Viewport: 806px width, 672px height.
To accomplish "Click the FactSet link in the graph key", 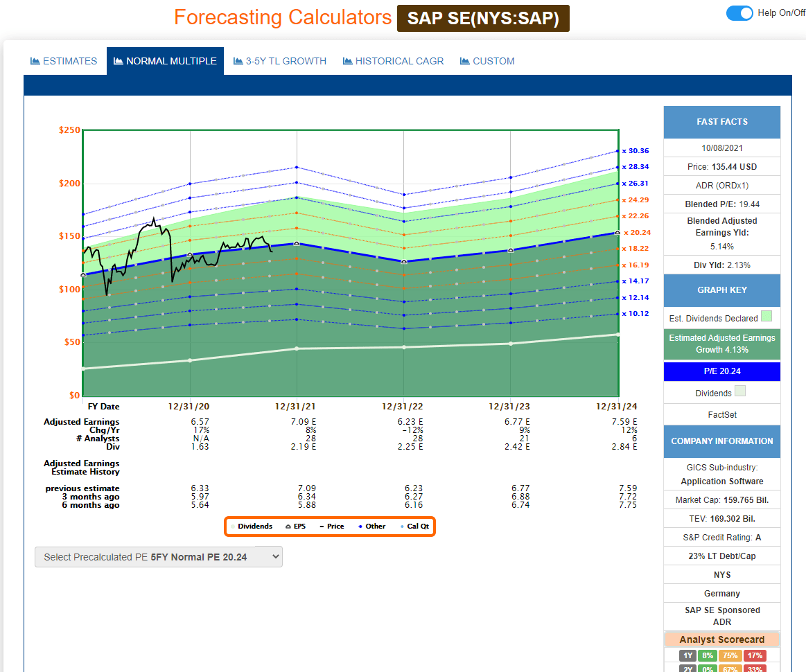I will (721, 414).
